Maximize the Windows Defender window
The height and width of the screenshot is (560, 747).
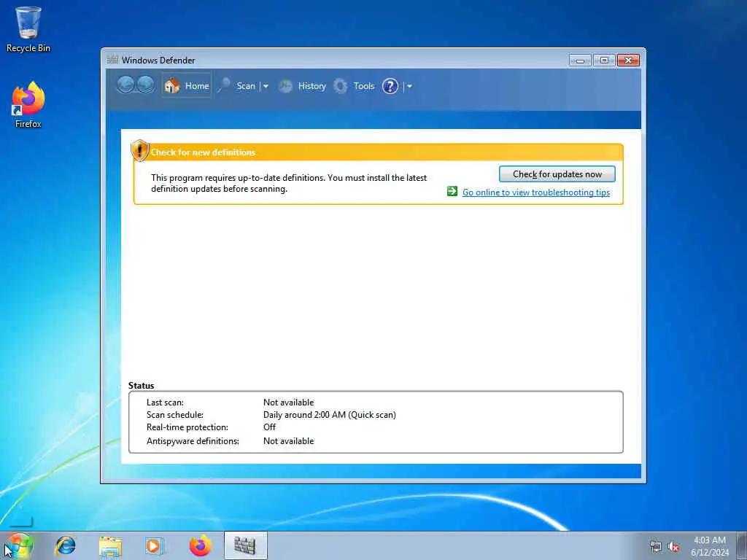(603, 60)
